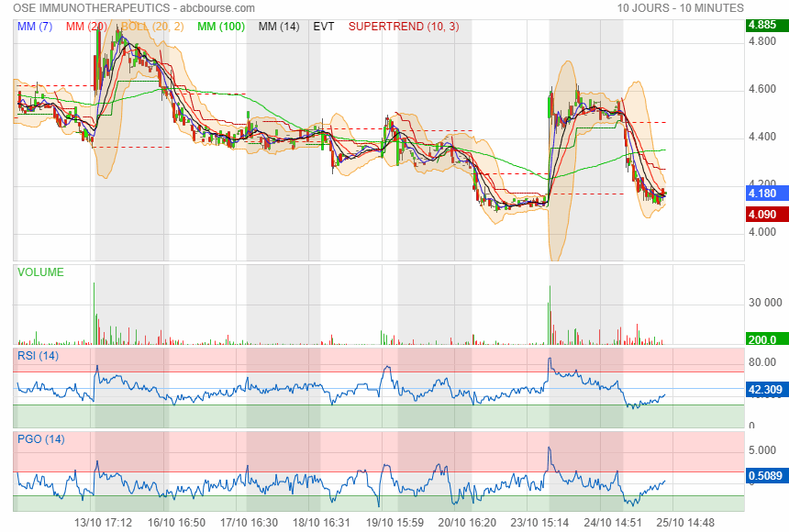The height and width of the screenshot is (532, 789).
Task: Select the red MM (20) legend label
Action: tap(86, 27)
